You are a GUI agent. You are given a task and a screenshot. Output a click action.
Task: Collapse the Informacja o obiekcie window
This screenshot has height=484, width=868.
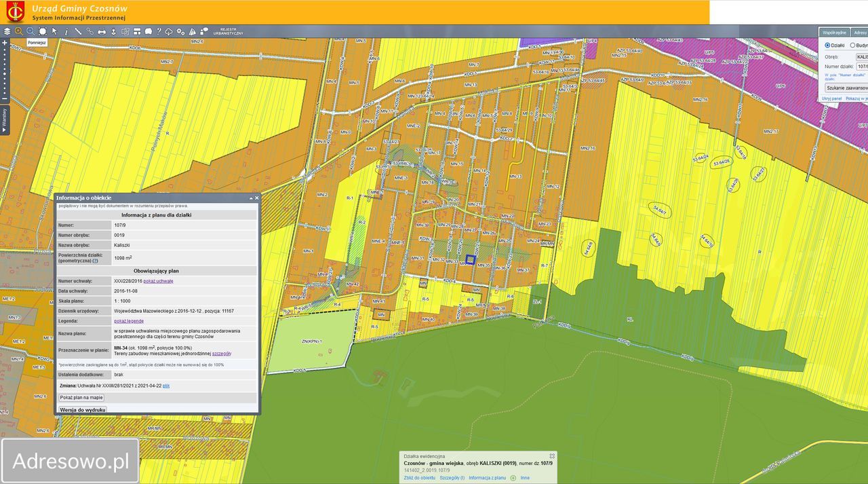coord(250,198)
